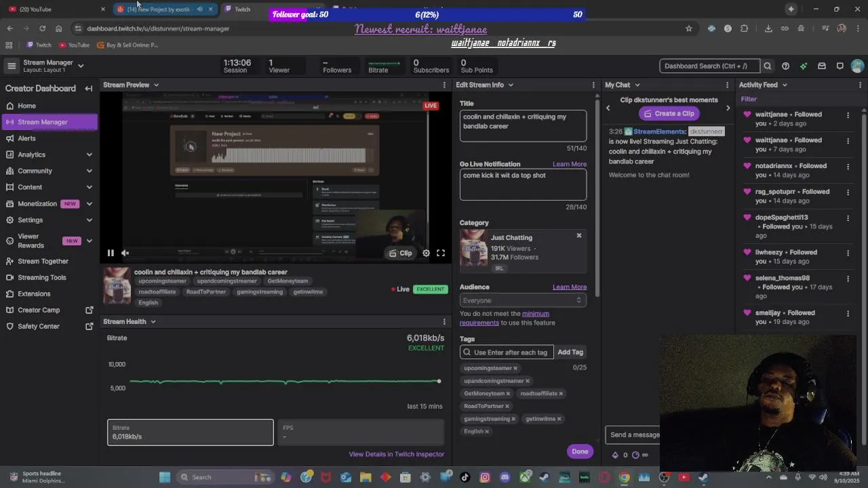868x488 pixels.
Task: Open Edit Stream Info panel options menu
Action: point(593,85)
